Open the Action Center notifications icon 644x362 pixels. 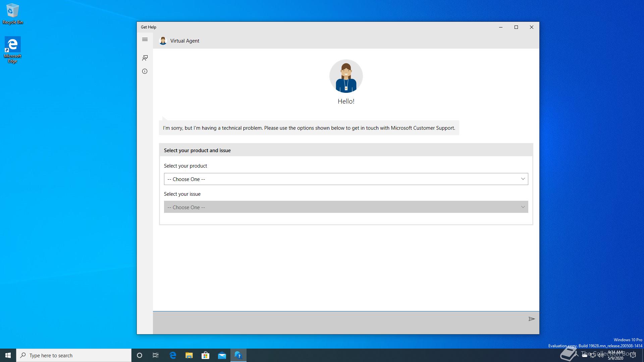633,355
